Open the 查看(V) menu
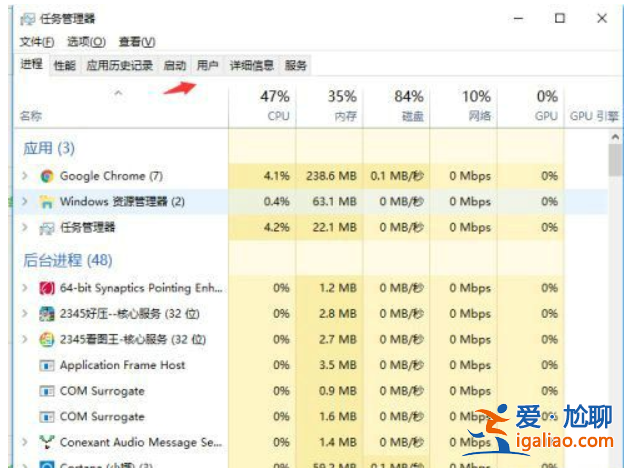Screen dimensions: 626x468 tap(137, 42)
